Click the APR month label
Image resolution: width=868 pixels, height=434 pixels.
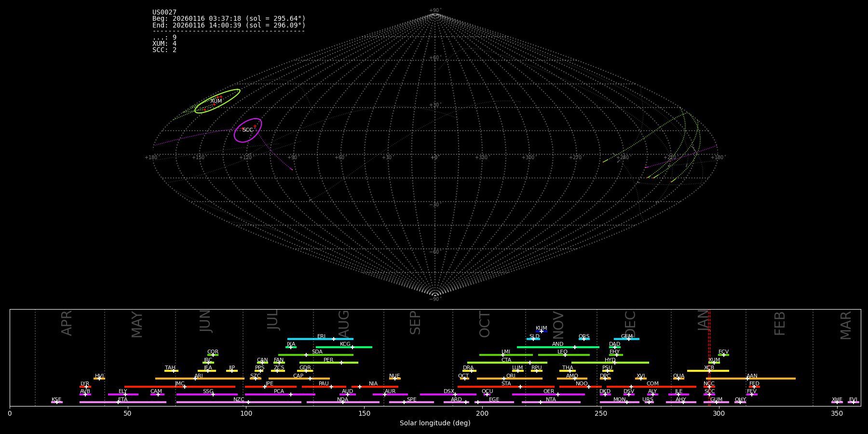67,323
